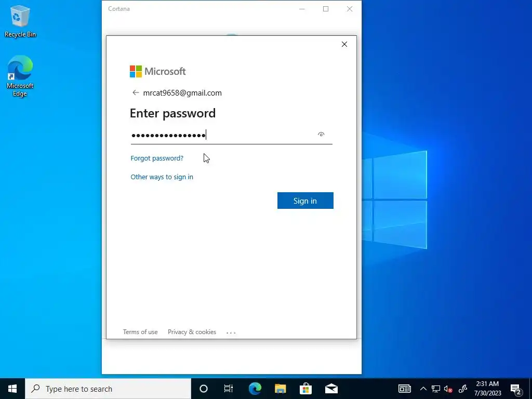Click the taskbar search box

point(108,389)
